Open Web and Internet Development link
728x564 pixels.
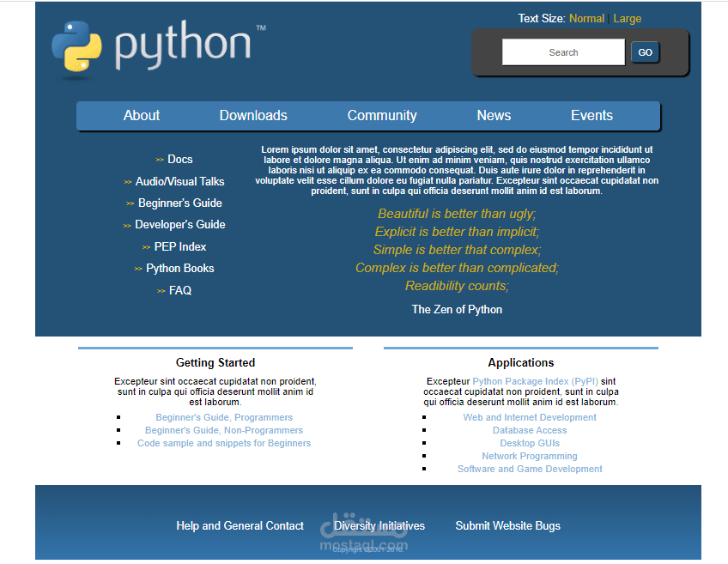(x=530, y=417)
